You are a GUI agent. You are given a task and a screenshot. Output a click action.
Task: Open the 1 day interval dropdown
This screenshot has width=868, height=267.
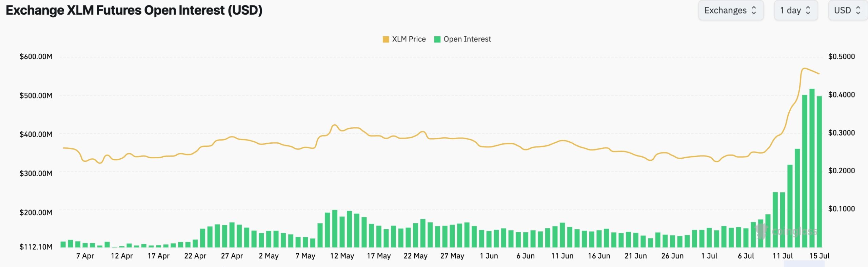pyautogui.click(x=795, y=10)
